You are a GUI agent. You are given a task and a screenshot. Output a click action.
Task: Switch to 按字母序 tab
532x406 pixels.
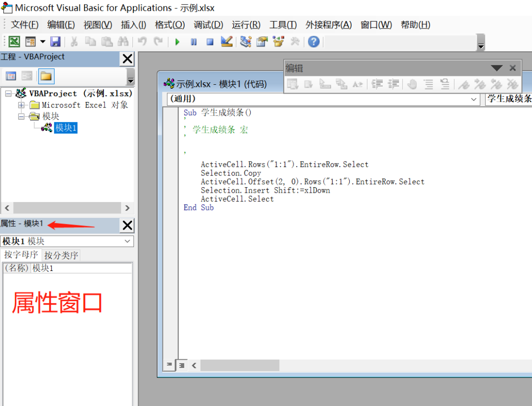tap(21, 255)
